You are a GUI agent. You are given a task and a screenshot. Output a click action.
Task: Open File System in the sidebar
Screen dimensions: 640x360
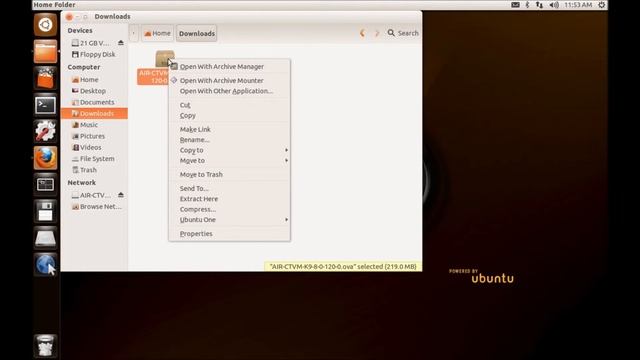(93, 159)
